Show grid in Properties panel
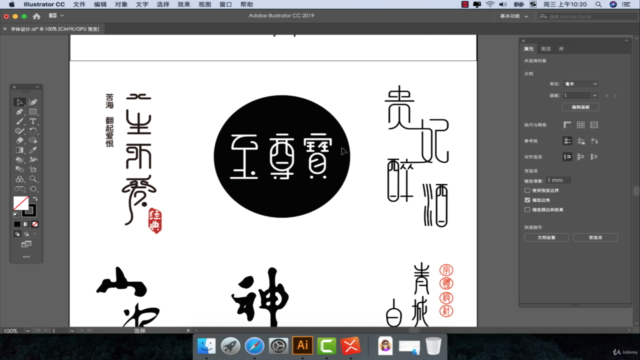The height and width of the screenshot is (360, 640). (581, 125)
